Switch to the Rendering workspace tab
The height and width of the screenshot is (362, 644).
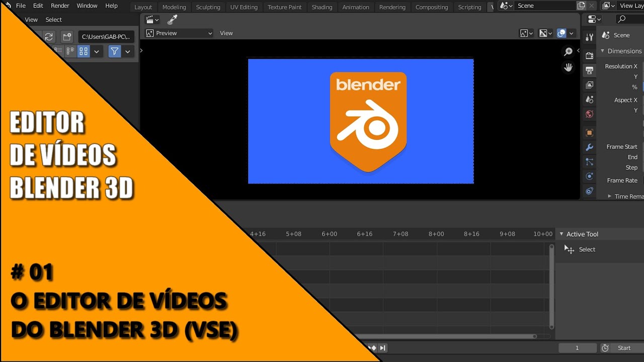pyautogui.click(x=392, y=7)
